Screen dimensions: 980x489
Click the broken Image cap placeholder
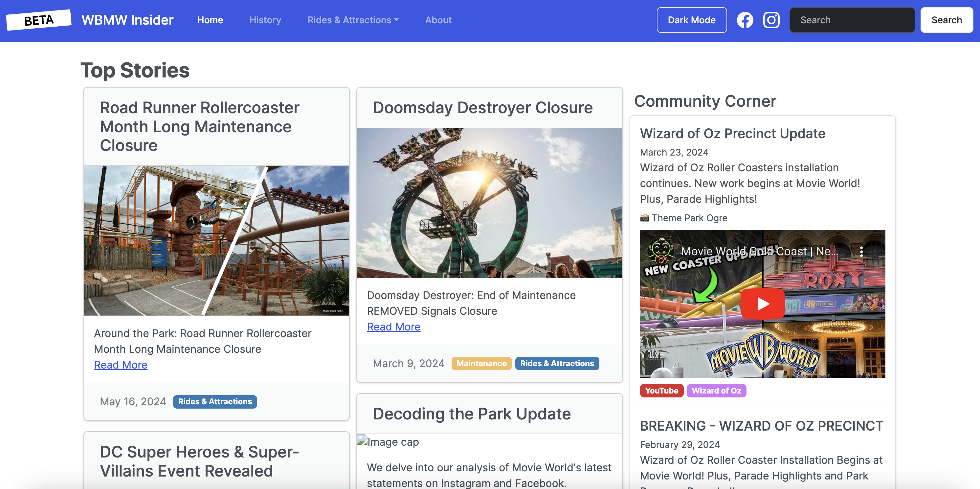(388, 441)
